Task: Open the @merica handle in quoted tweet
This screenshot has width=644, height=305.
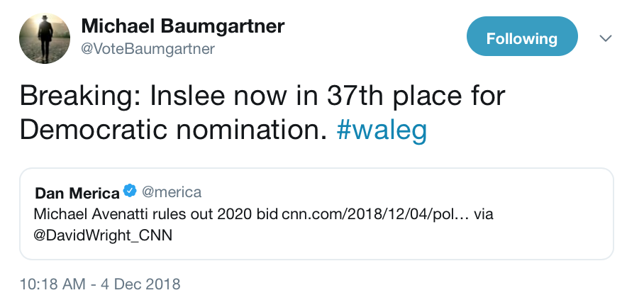Action: tap(172, 192)
